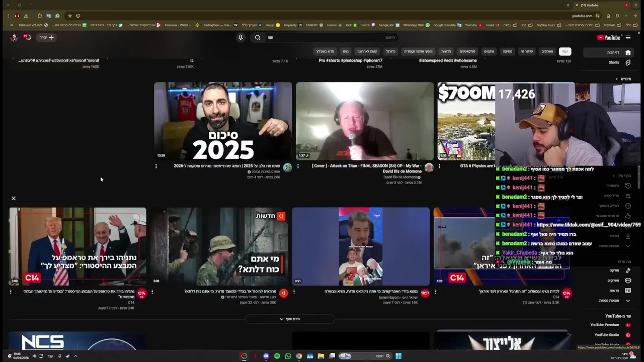Viewport: 644px width, 362px height.
Task: Open the Attack on Titan cover video thumbnail
Action: (x=365, y=121)
